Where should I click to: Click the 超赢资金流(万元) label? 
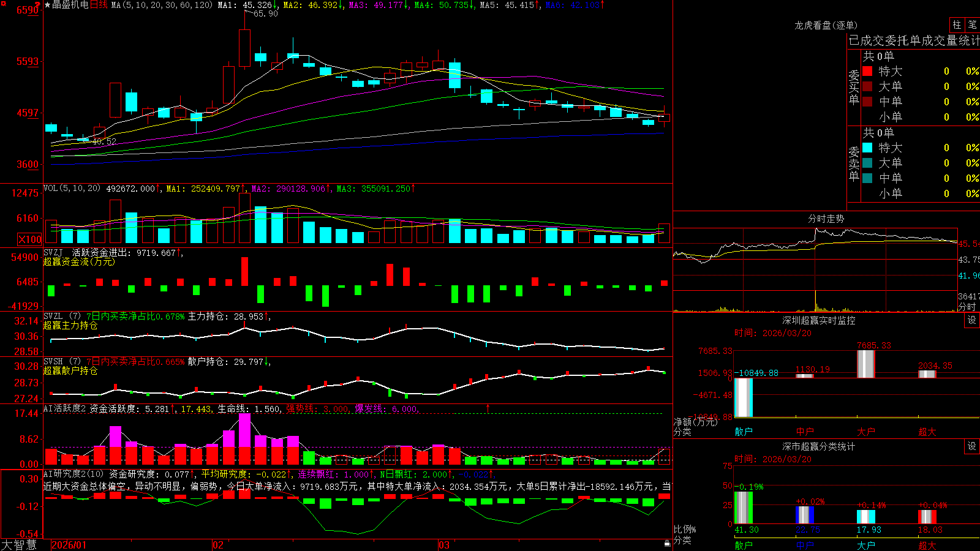79,261
